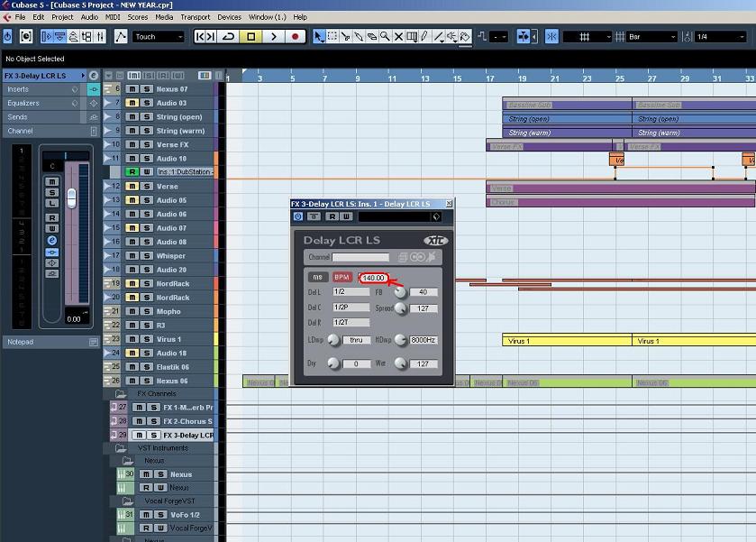Open plugin preset selector arrow
The height and width of the screenshot is (542, 756).
436,216
